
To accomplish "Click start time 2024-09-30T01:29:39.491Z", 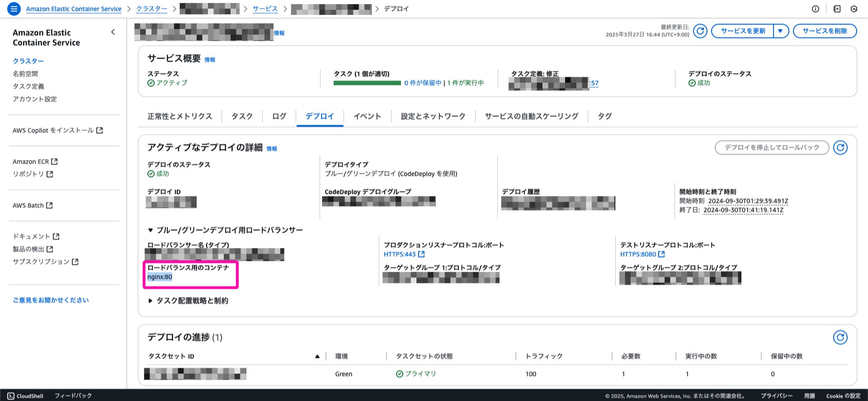I will [x=748, y=201].
